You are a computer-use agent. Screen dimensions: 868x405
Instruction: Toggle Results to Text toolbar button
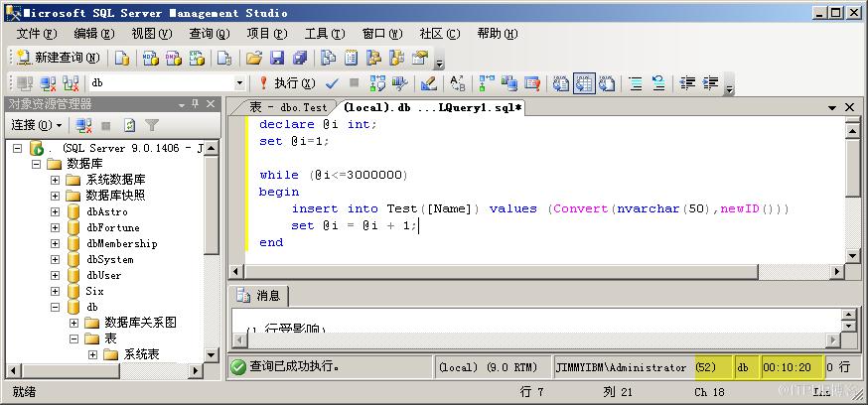561,83
